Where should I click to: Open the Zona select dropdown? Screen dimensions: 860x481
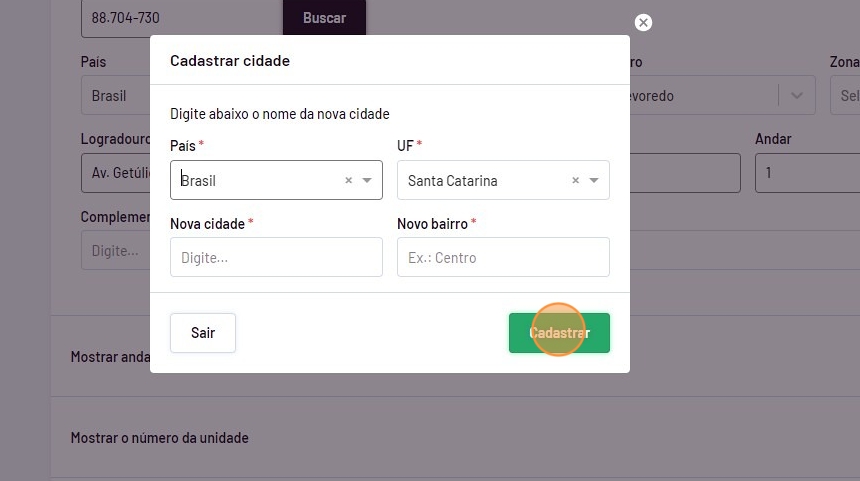click(843, 96)
